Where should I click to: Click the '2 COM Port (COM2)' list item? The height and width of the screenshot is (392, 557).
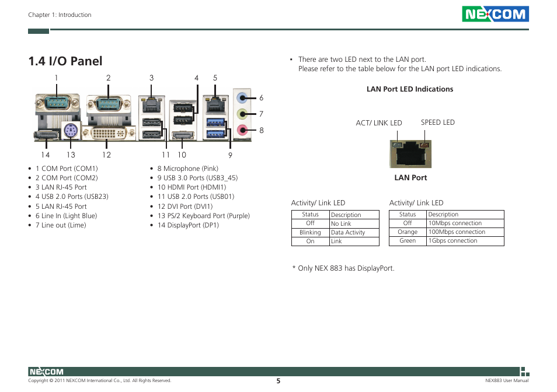click(x=67, y=178)
